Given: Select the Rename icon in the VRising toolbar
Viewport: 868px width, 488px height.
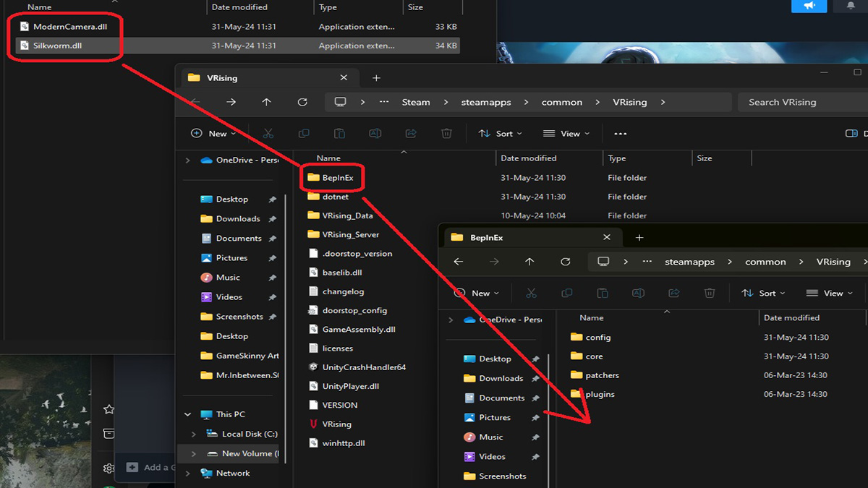Looking at the screenshot, I should (375, 133).
